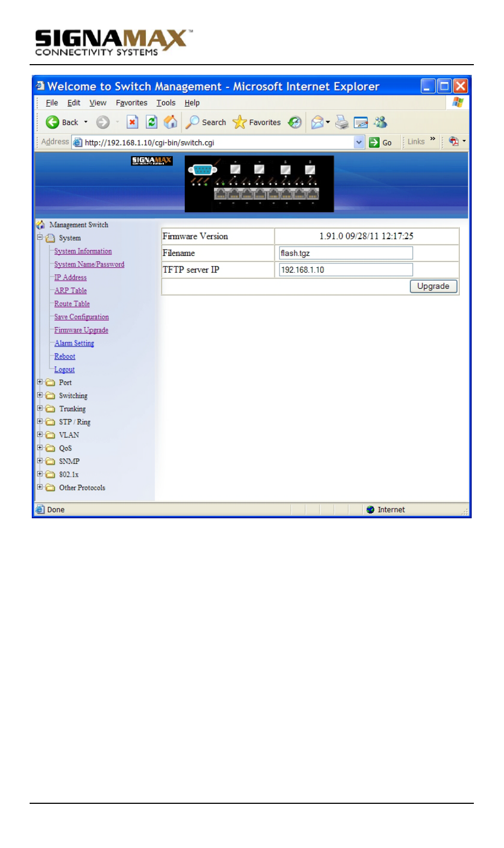The image size is (504, 848).
Task: Expand the STP / Ring folder
Action: coord(40,421)
